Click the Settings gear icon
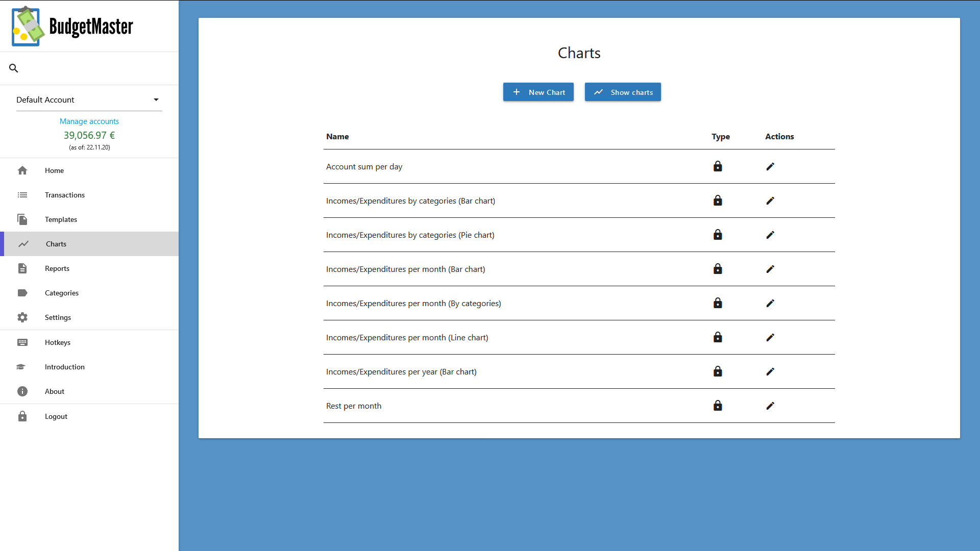 [x=22, y=317]
